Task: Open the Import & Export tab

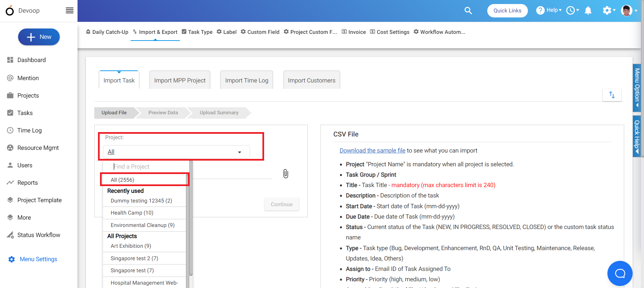Action: [155, 32]
